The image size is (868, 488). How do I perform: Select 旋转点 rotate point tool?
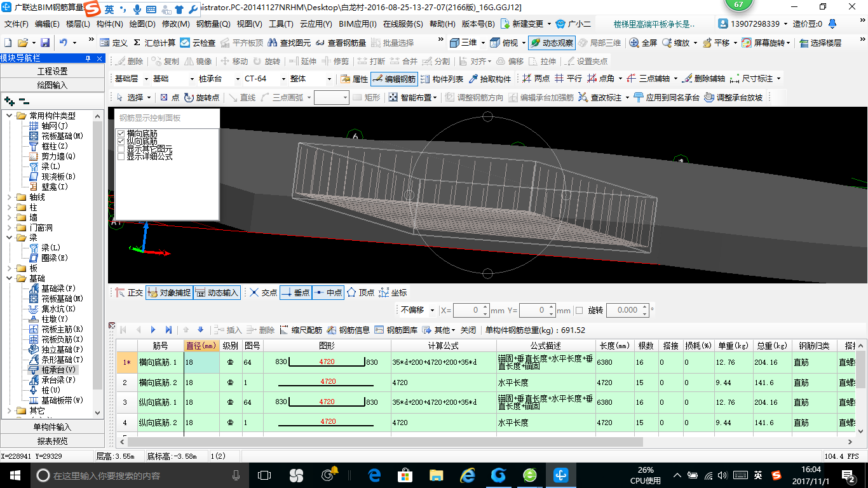point(201,97)
